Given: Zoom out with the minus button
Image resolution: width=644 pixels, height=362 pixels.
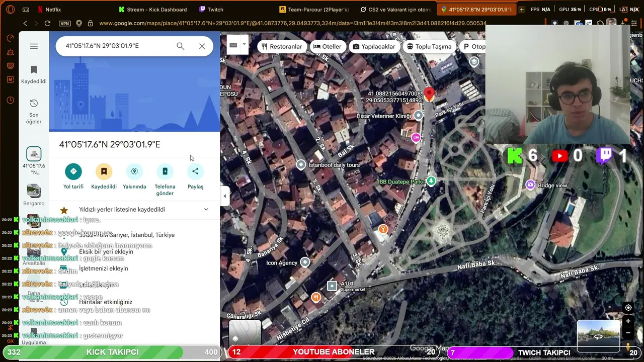Looking at the screenshot, I should click(628, 332).
